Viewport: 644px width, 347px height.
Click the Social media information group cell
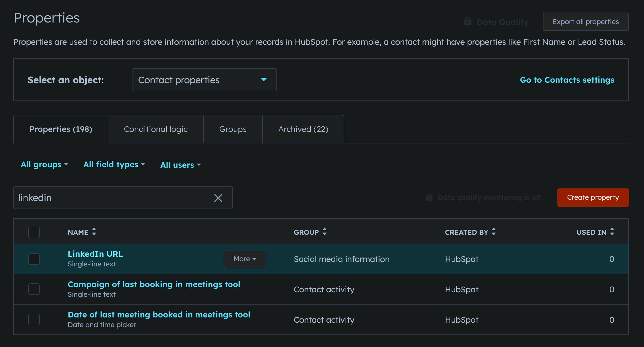[x=342, y=259]
